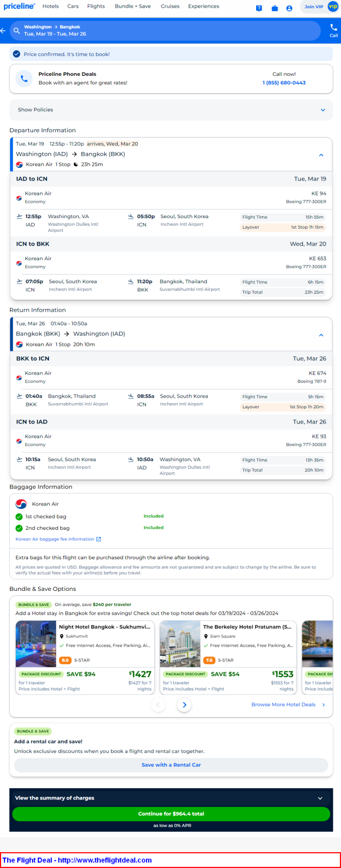Viewport: 341px width, 868px height.
Task: Click the landing icon beside 11:20p
Action: pyautogui.click(x=131, y=281)
